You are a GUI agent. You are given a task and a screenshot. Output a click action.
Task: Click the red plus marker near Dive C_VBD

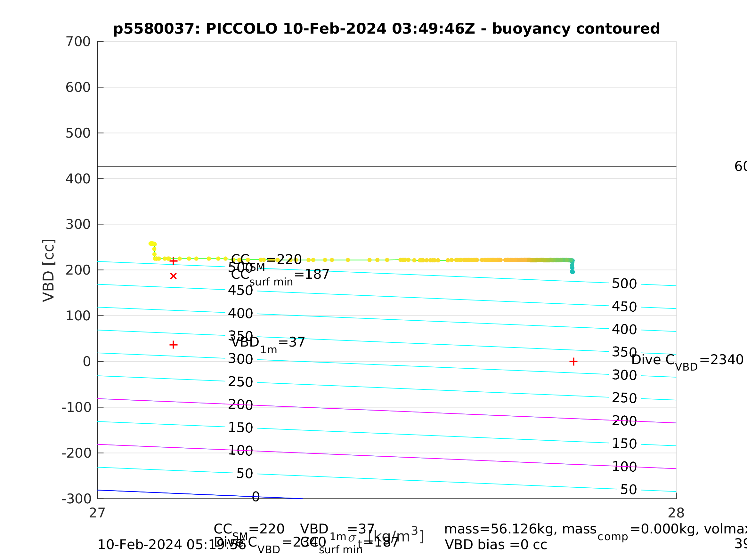click(573, 362)
